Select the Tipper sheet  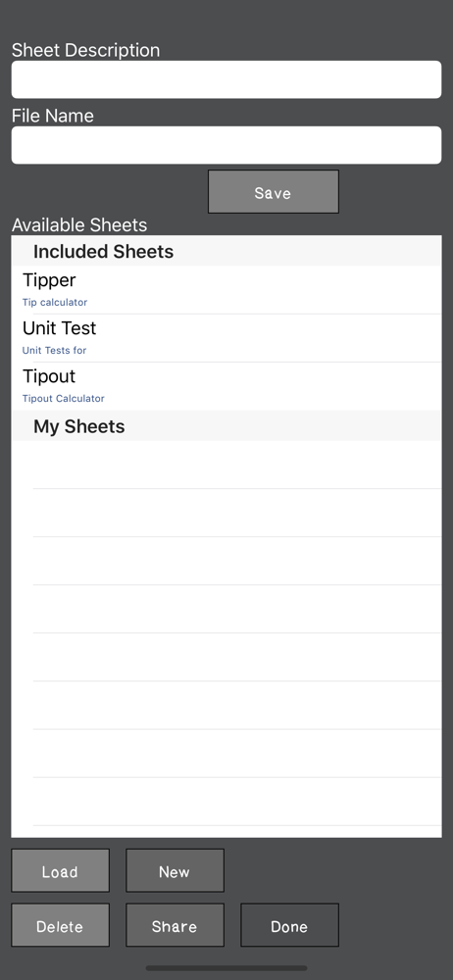point(226,290)
